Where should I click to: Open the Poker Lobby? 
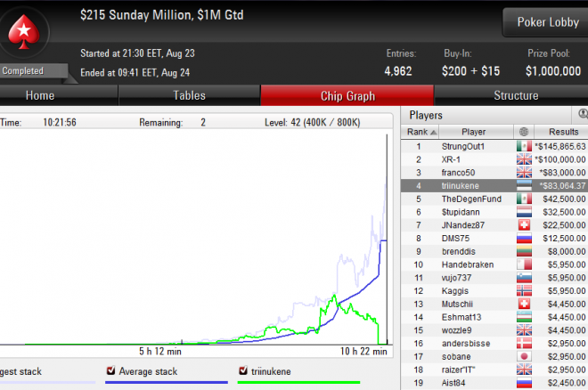tap(547, 22)
